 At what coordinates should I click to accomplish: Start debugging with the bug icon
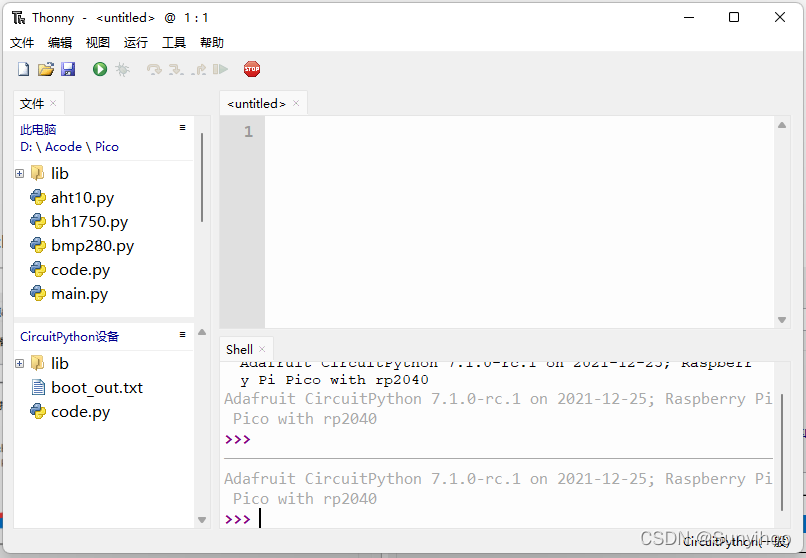point(122,69)
